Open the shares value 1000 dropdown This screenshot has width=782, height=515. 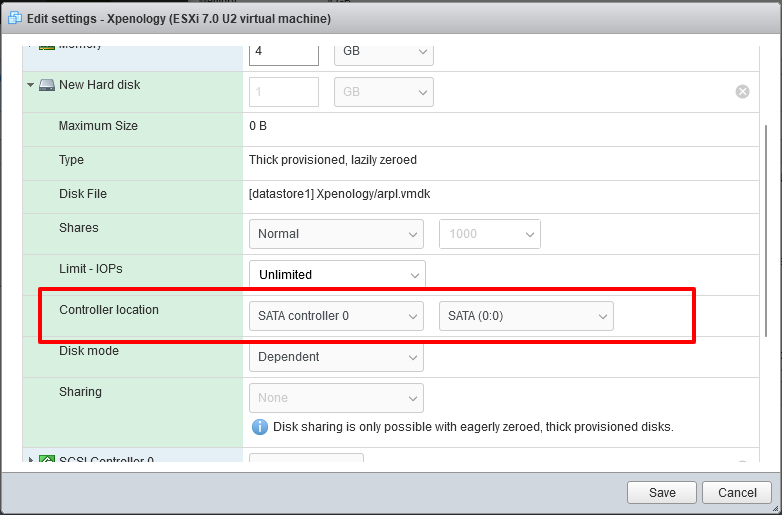click(x=489, y=234)
